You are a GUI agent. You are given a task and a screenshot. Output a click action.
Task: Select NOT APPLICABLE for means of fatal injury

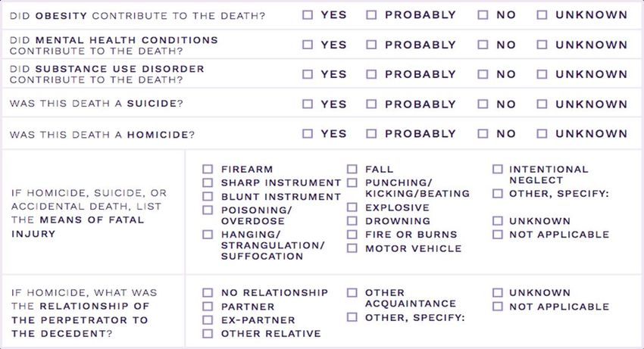click(497, 235)
